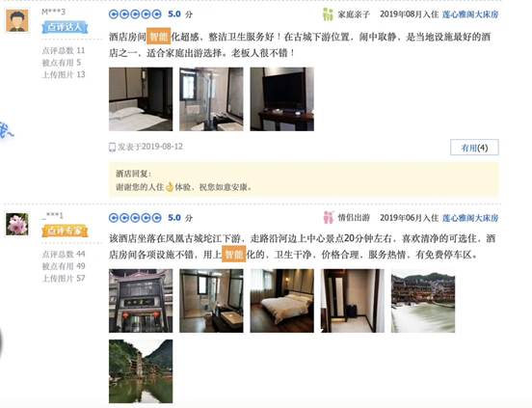532x408 pixels.
Task: Open the hotel entrance photo thumbnail
Action: [x=141, y=301]
